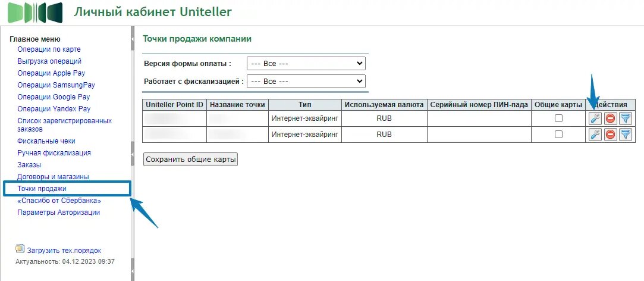Open Параметры Авторизации link
Image resolution: width=644 pixels, height=281 pixels.
tap(59, 213)
